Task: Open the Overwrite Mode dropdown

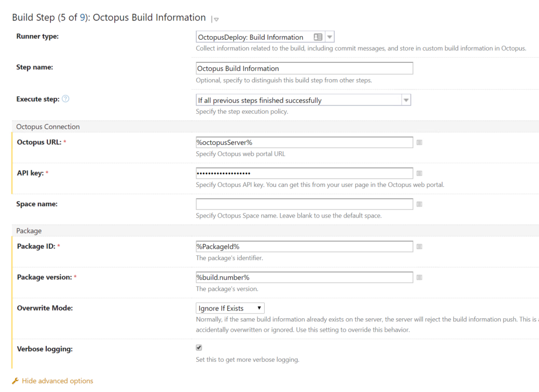Action: pyautogui.click(x=230, y=309)
